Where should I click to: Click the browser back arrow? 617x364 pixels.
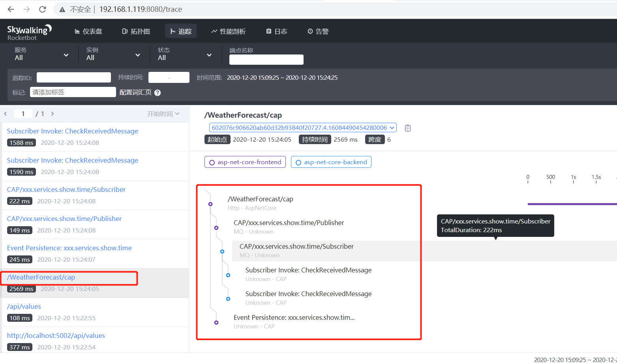click(10, 9)
